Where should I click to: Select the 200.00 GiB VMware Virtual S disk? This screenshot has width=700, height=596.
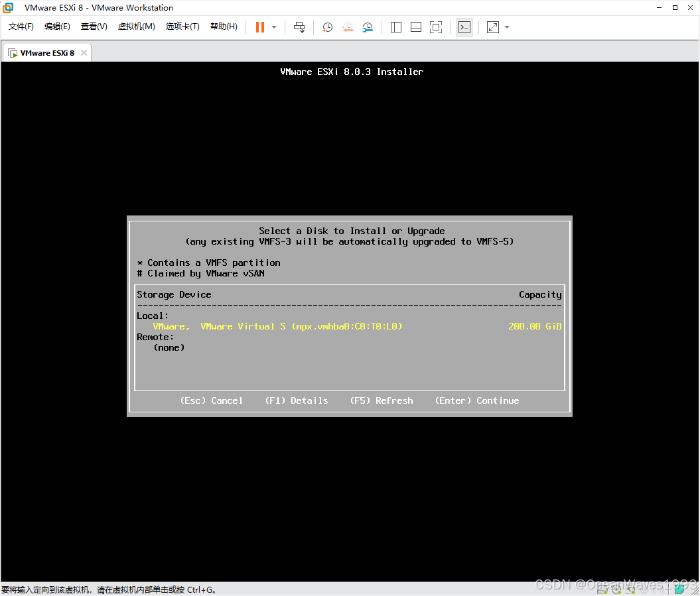350,327
